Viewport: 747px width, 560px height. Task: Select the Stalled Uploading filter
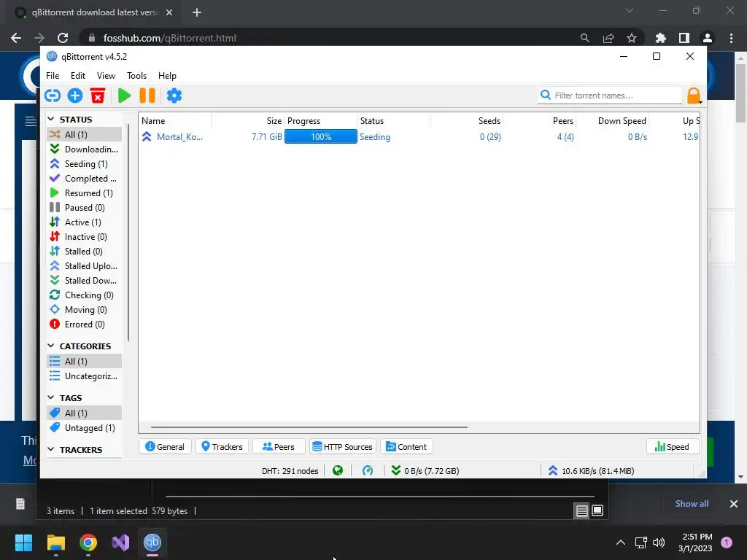tap(85, 266)
